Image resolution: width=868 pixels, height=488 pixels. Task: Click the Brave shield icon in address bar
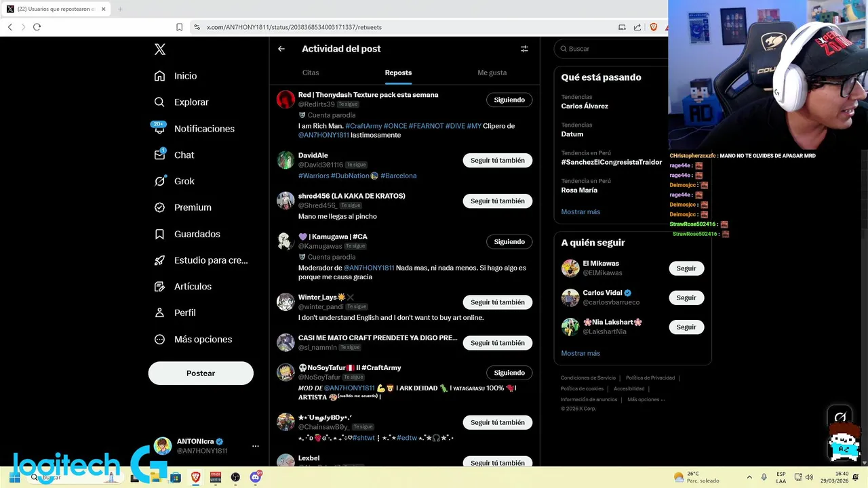pyautogui.click(x=654, y=27)
